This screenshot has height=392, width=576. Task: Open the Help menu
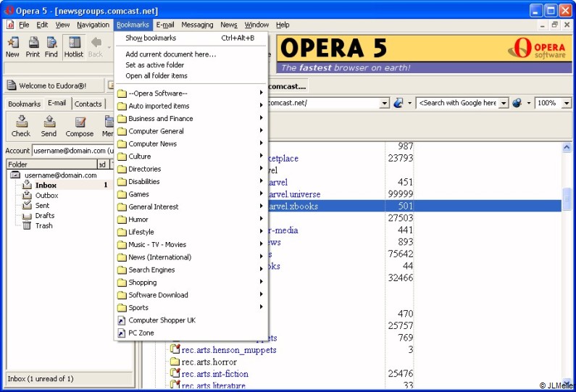(283, 25)
